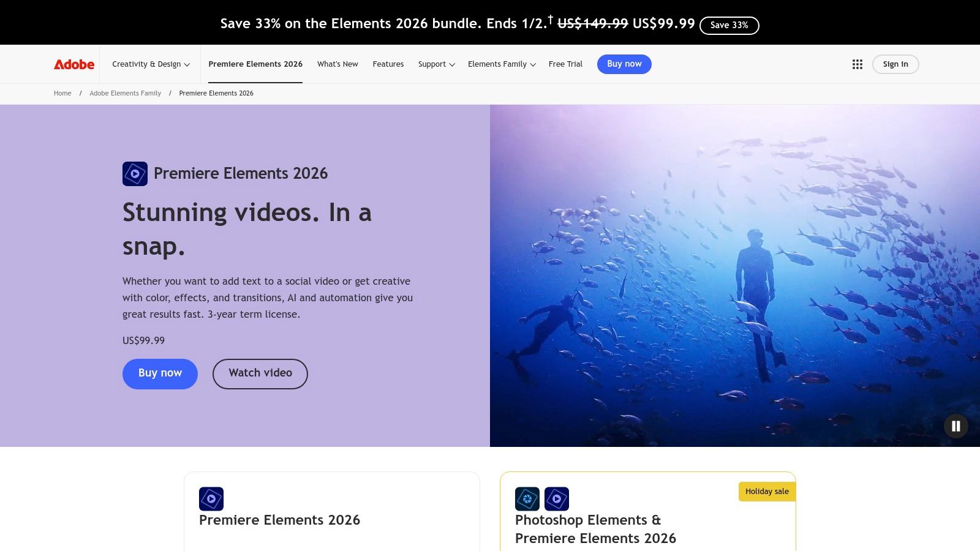
Task: Click the Home breadcrumb link
Action: (62, 93)
